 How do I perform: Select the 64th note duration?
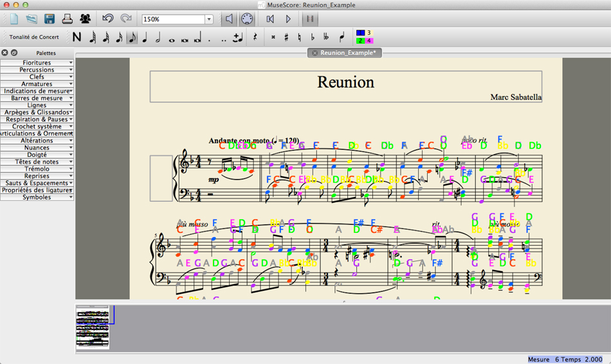point(93,37)
